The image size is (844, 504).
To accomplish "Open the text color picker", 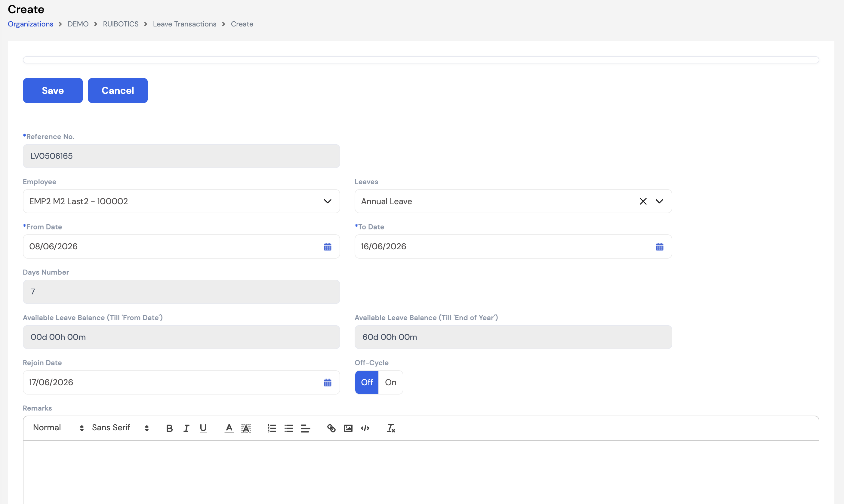I will click(x=229, y=428).
